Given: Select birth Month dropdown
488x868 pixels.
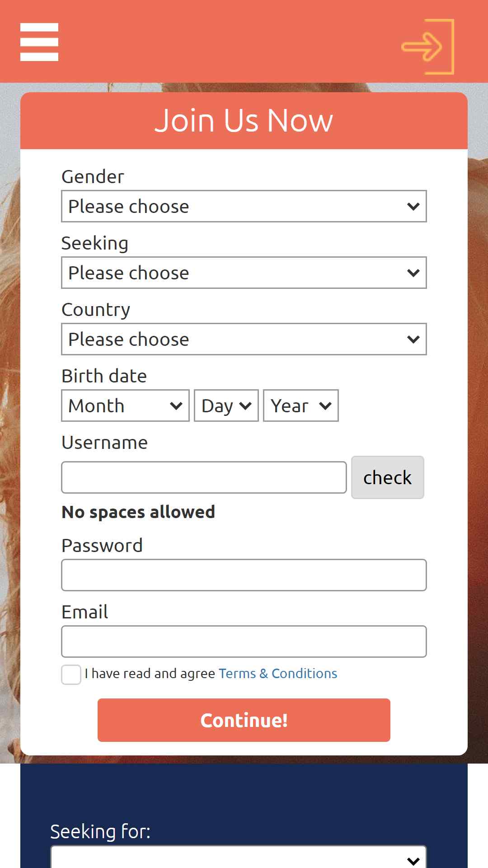Looking at the screenshot, I should coord(125,406).
